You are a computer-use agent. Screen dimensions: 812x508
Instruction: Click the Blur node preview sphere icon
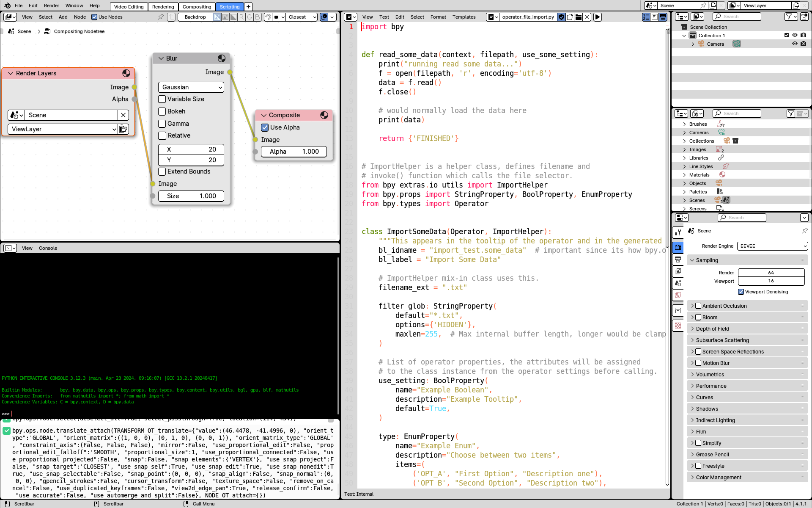(222, 58)
